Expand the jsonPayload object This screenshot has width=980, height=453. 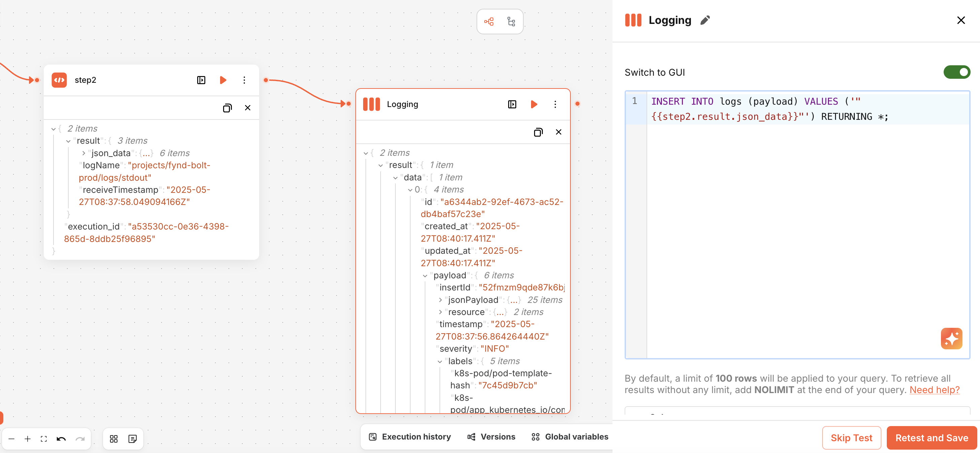pos(440,300)
